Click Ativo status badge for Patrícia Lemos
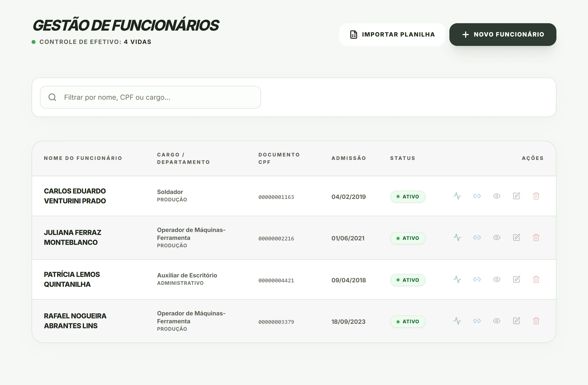Screen dimensions: 588x385 408,280
